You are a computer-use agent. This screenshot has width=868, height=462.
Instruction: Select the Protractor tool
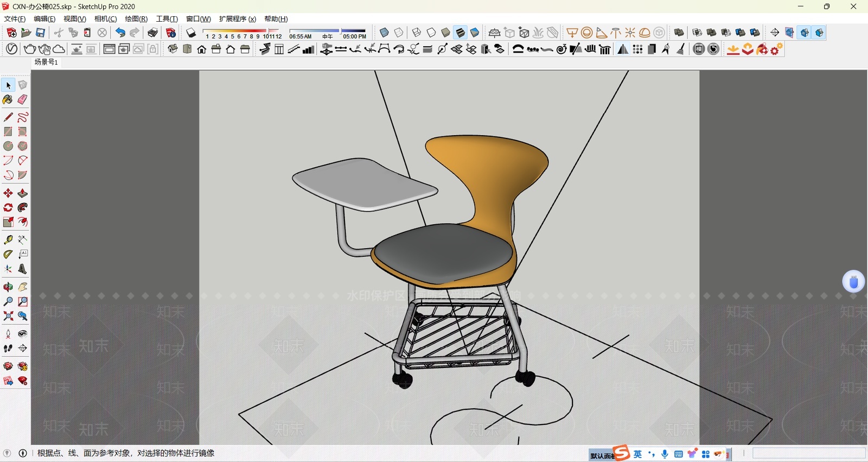coord(8,254)
